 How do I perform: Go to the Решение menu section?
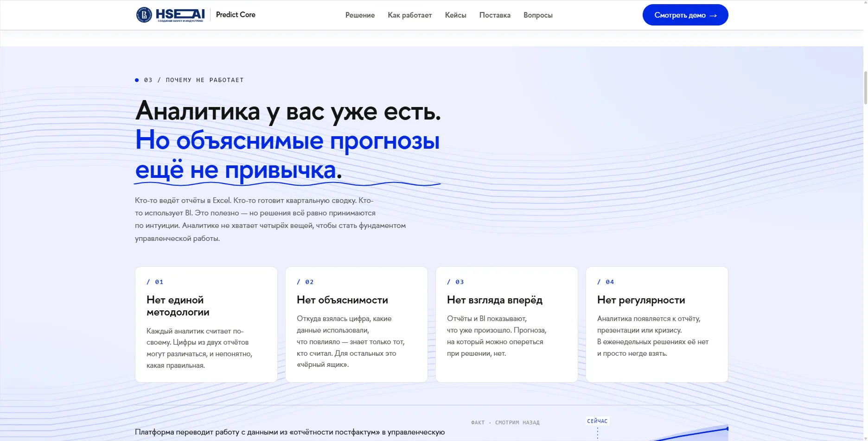pos(360,15)
